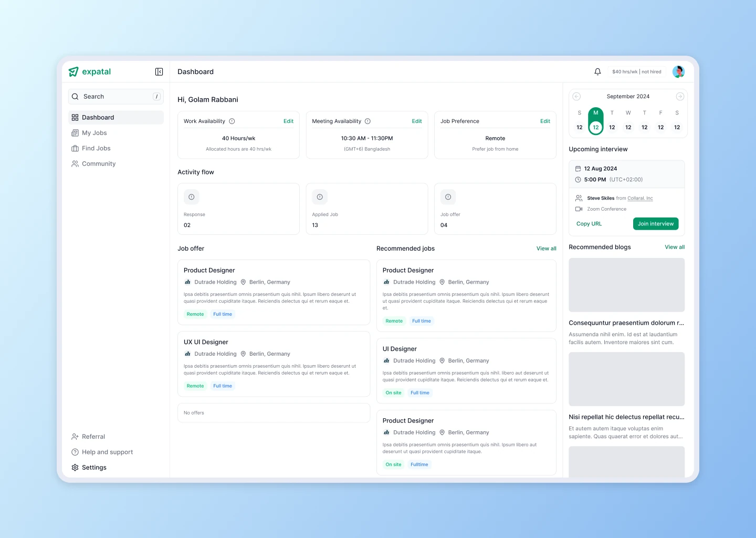Click the No offers row
The height and width of the screenshot is (538, 756).
point(274,413)
